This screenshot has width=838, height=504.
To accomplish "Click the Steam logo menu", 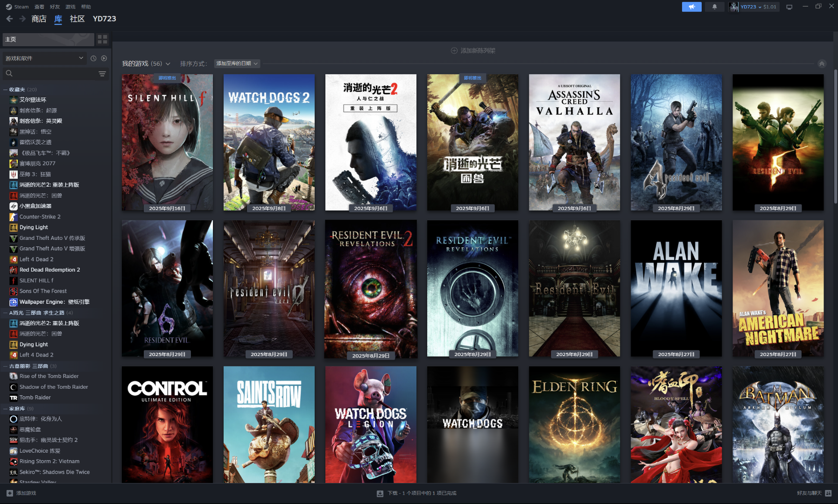I will [17, 7].
